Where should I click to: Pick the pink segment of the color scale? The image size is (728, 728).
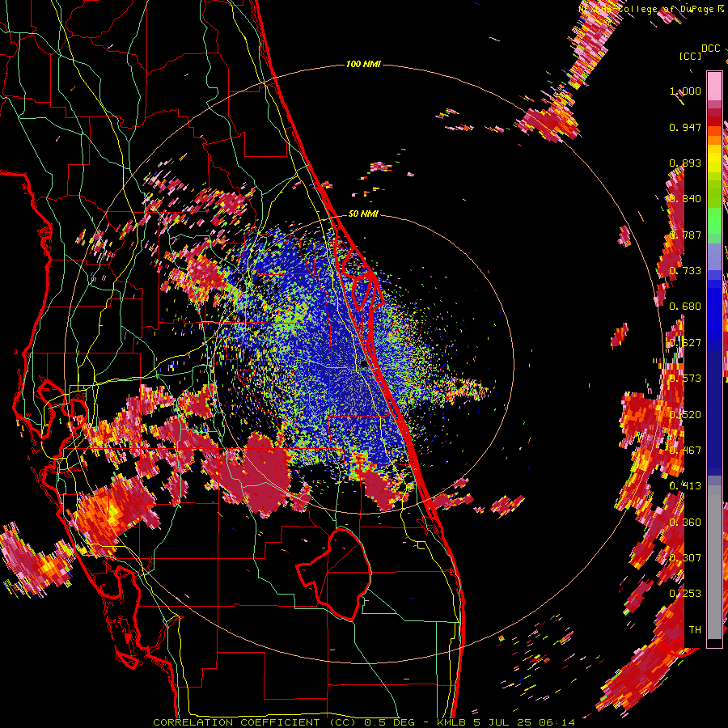click(714, 86)
